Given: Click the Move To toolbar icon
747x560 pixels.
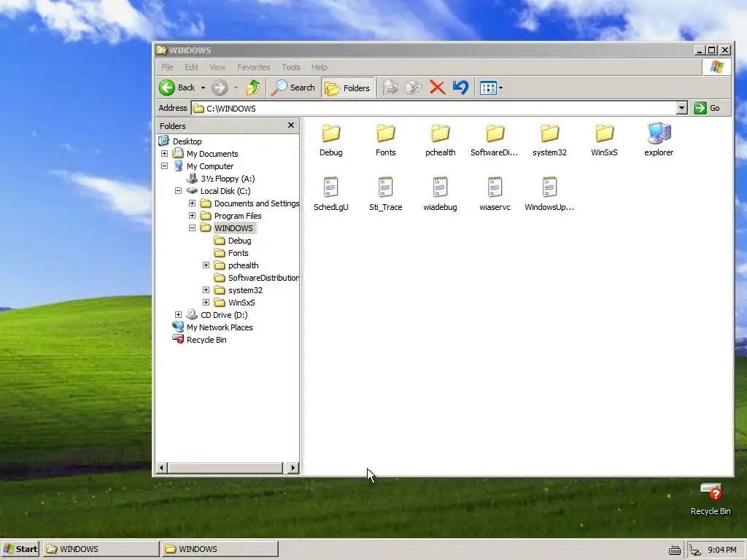Looking at the screenshot, I should coord(391,87).
